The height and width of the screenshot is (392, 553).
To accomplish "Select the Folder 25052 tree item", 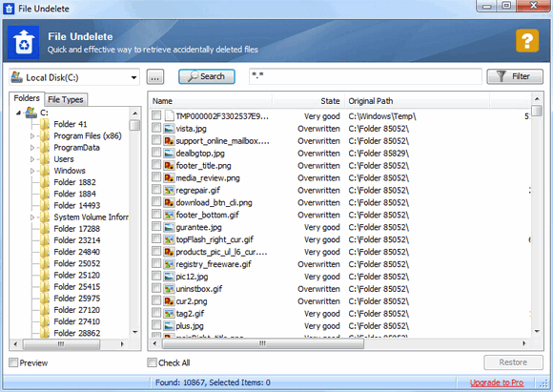I will coord(77,263).
